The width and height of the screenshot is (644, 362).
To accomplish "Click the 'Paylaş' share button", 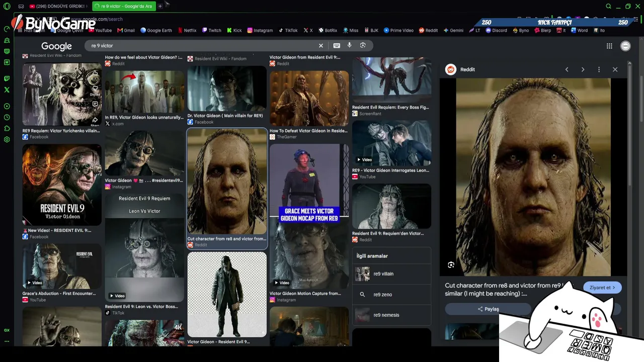I will click(488, 309).
